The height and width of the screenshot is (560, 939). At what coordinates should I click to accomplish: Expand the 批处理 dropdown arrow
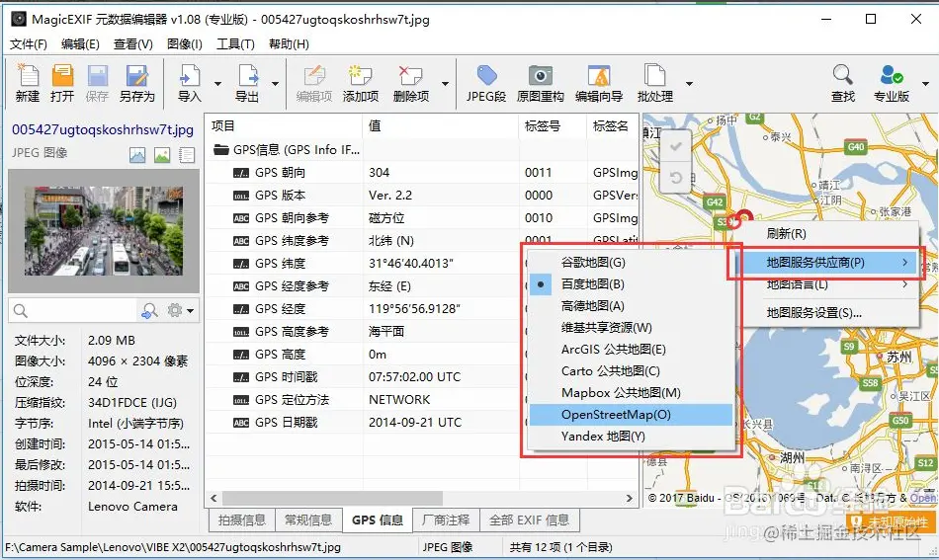[689, 84]
